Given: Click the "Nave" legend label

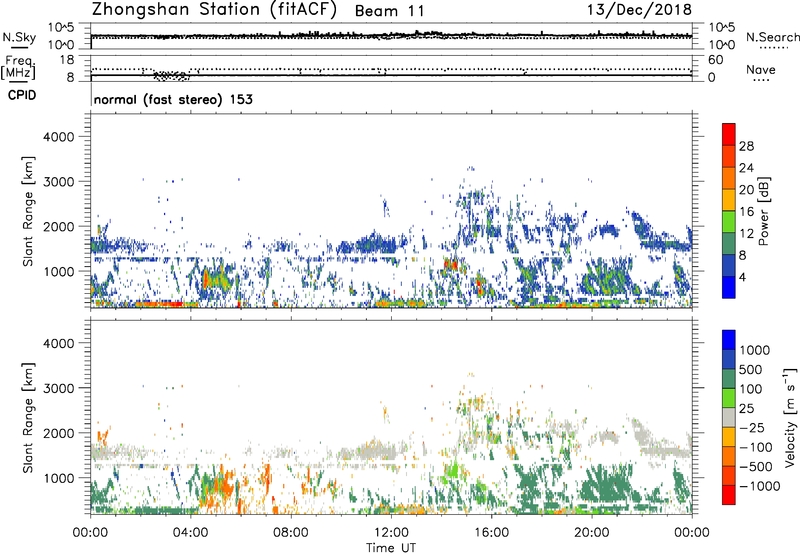Looking at the screenshot, I should (761, 70).
